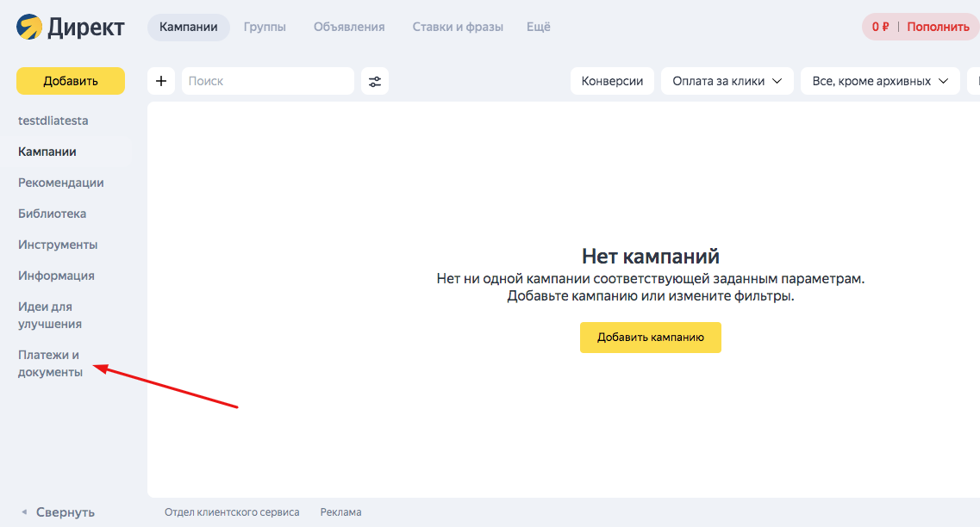Switch to the Группы tab
Viewport: 980px width, 527px height.
click(265, 27)
